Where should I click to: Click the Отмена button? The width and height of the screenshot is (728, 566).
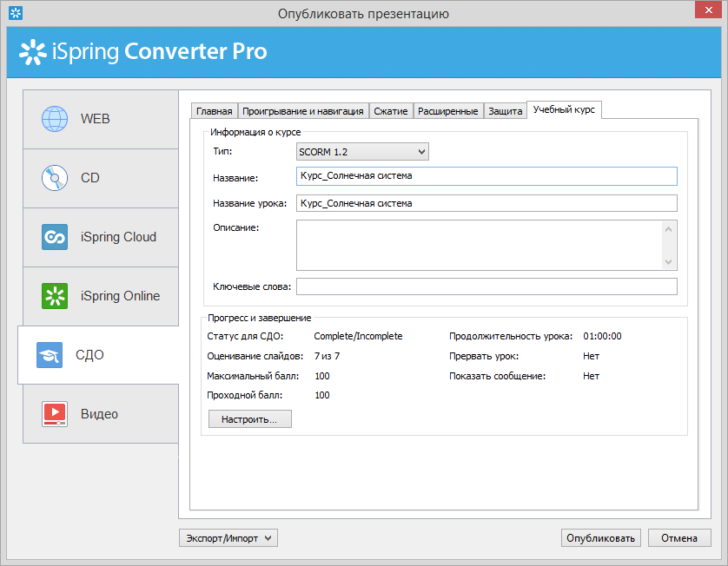point(679,538)
